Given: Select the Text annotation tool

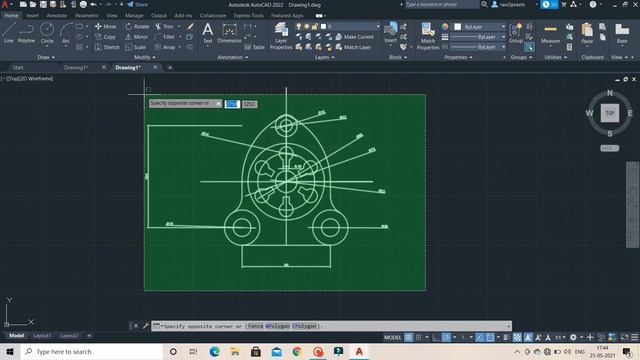Looking at the screenshot, I should [x=207, y=33].
